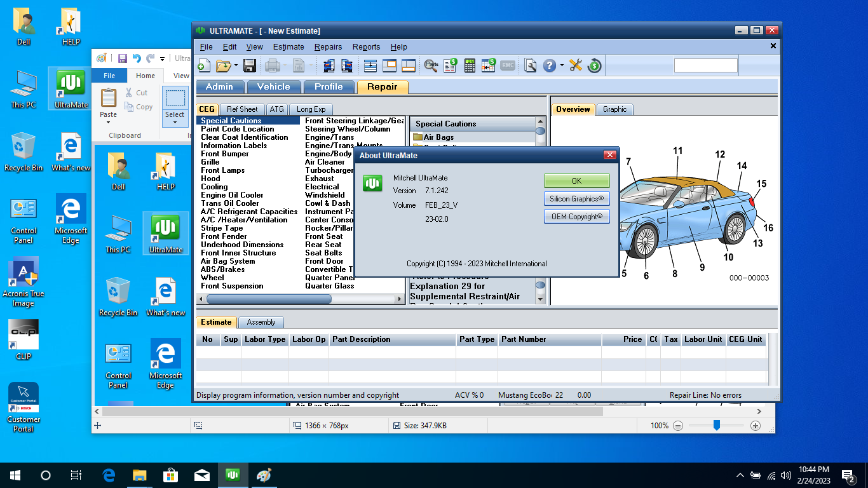
Task: Click the document with wrench toolbar icon
Action: [x=531, y=65]
